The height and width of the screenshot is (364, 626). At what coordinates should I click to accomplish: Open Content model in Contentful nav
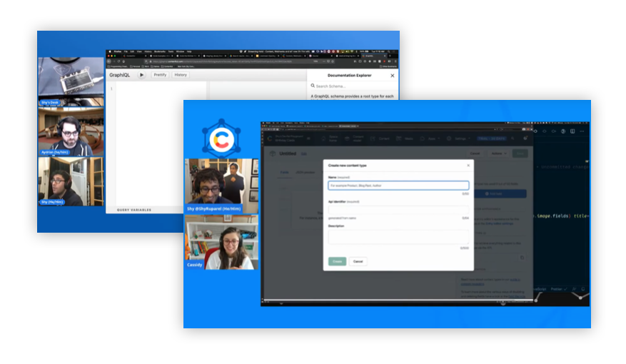[x=354, y=138]
